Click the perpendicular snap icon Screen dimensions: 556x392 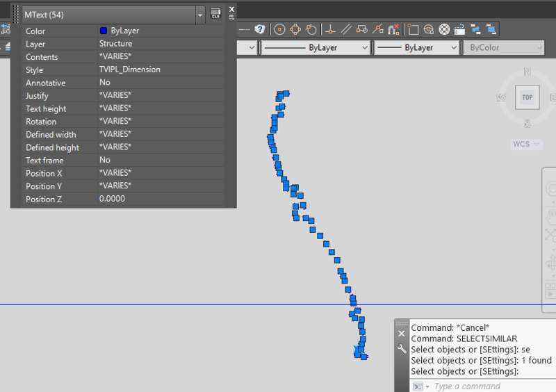[x=329, y=29]
